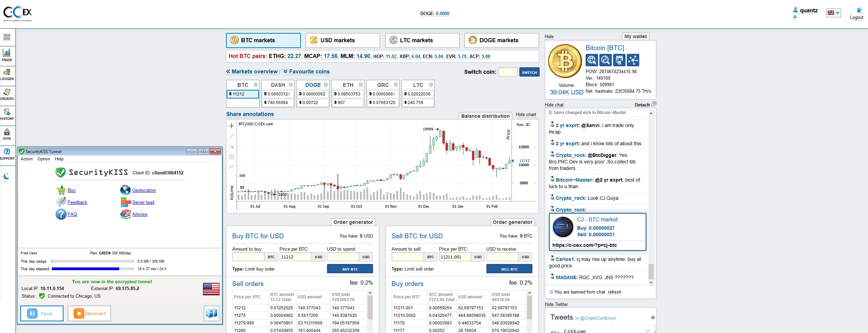
Task: Click the This day usage progress bar
Action: [x=93, y=261]
